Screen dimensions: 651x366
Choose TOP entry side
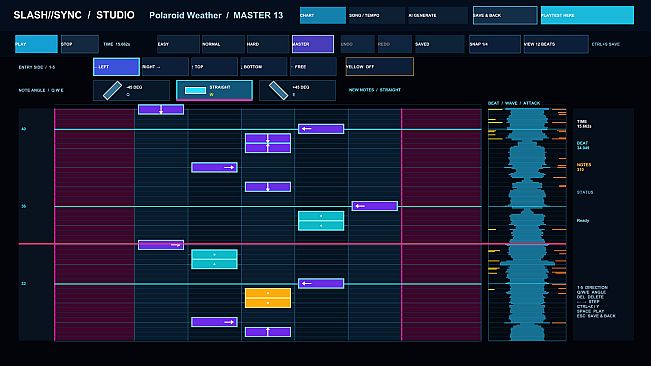(214, 67)
